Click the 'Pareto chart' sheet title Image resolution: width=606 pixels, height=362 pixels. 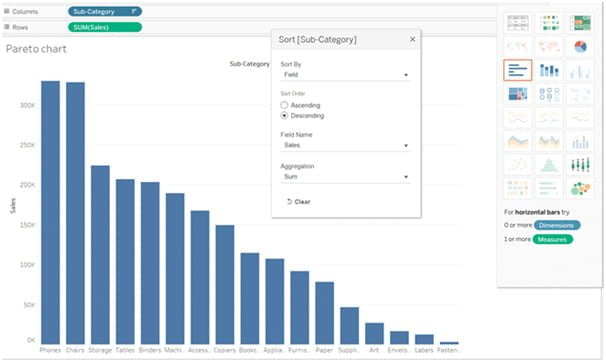(x=36, y=49)
